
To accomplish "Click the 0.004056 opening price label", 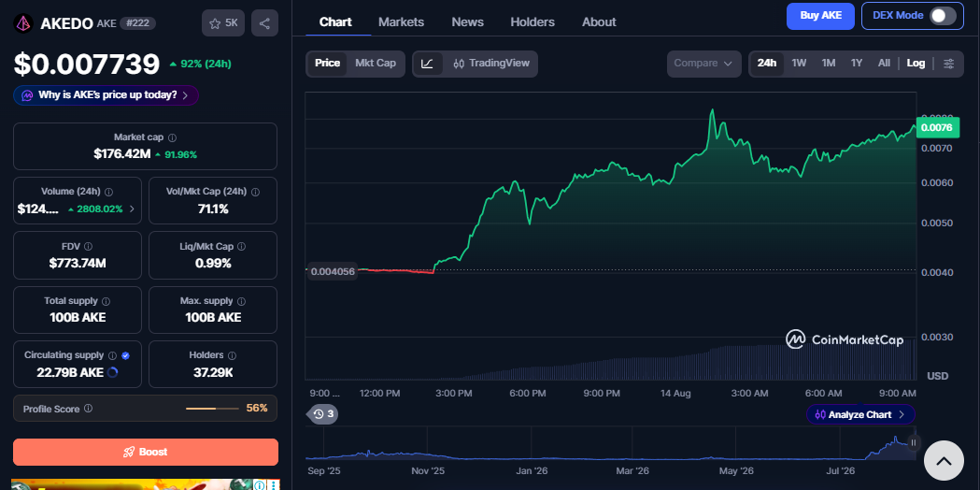I will [333, 271].
